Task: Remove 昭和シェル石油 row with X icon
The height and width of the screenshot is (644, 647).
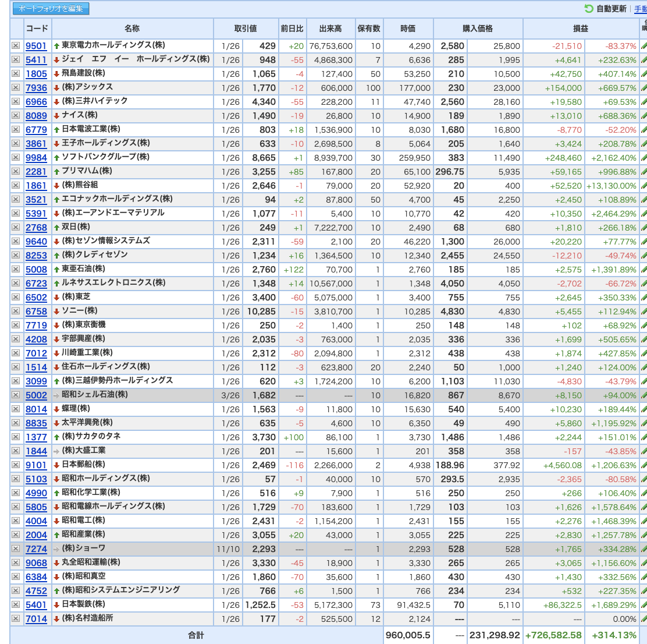Action: (16, 395)
